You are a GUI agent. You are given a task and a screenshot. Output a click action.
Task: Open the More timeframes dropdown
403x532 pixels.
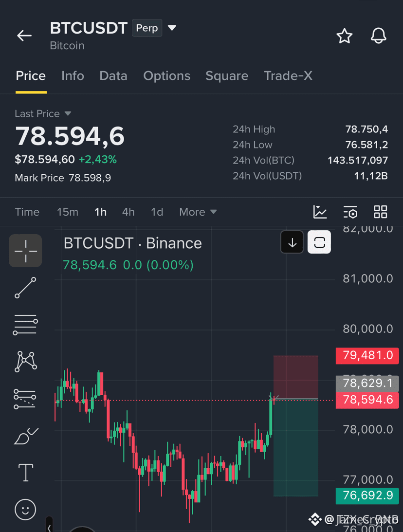[x=198, y=212]
